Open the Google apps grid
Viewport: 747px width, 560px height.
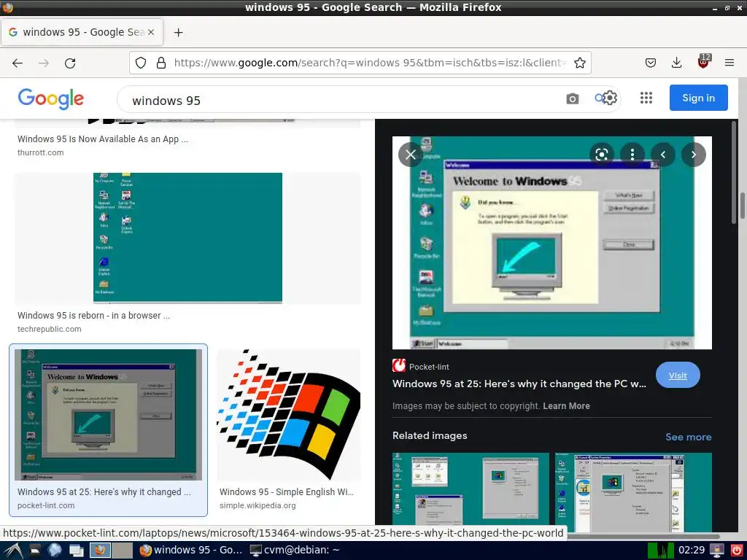(x=646, y=98)
